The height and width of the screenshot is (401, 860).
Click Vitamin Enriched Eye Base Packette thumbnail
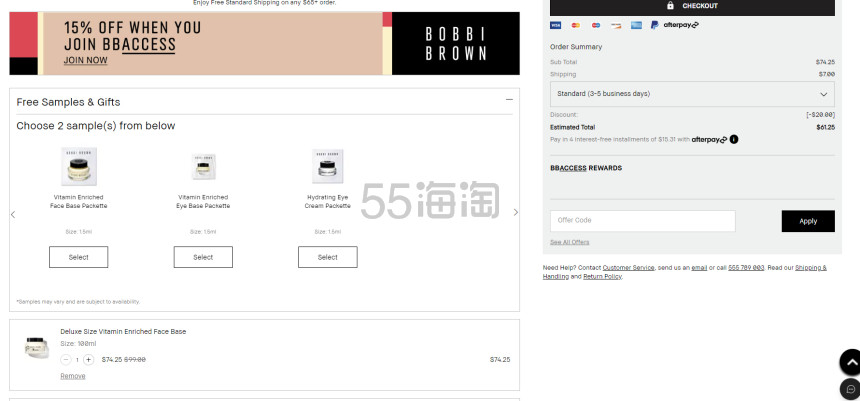pyautogui.click(x=203, y=167)
